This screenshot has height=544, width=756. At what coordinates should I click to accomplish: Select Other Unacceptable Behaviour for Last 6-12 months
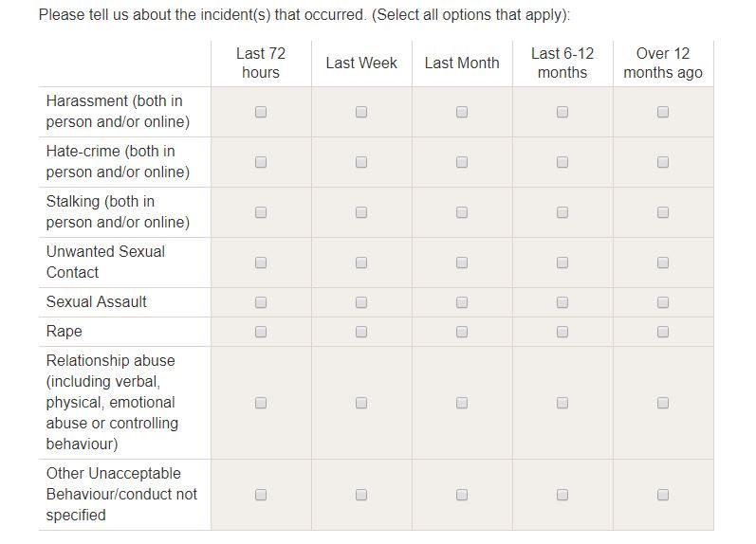(562, 495)
